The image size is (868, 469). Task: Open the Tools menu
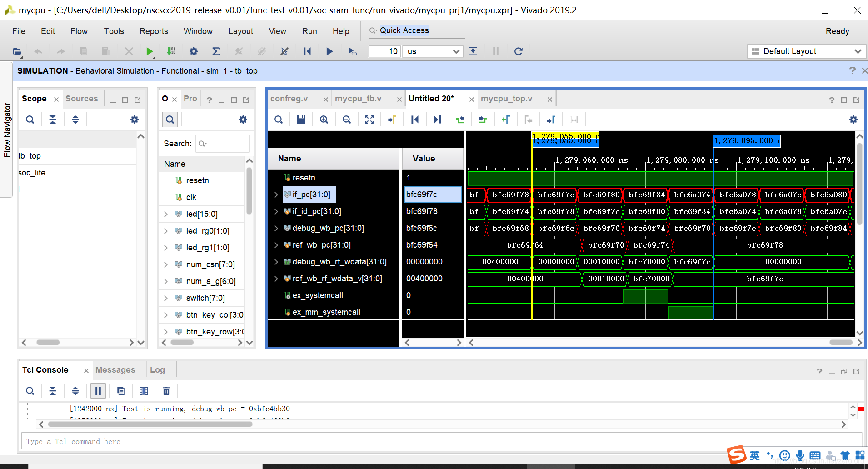(114, 31)
